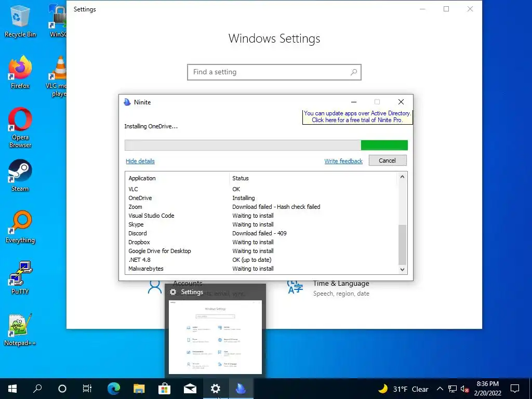Open File Explorer from taskbar
Image resolution: width=532 pixels, height=399 pixels.
click(139, 389)
